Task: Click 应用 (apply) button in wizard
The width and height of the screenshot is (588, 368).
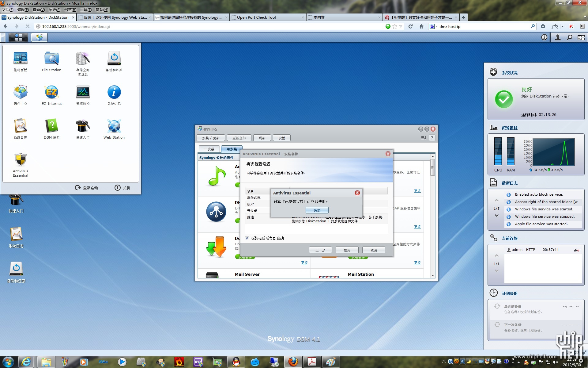Action: pyautogui.click(x=347, y=250)
